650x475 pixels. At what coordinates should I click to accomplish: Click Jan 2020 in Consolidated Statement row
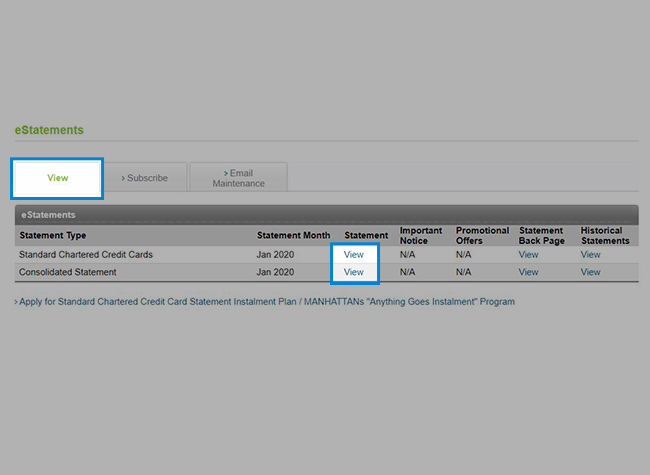[275, 272]
